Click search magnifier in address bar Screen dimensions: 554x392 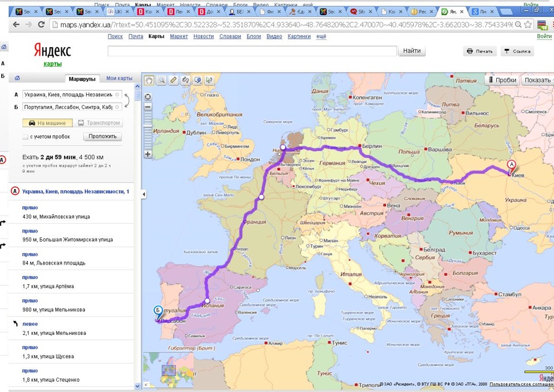tap(518, 24)
